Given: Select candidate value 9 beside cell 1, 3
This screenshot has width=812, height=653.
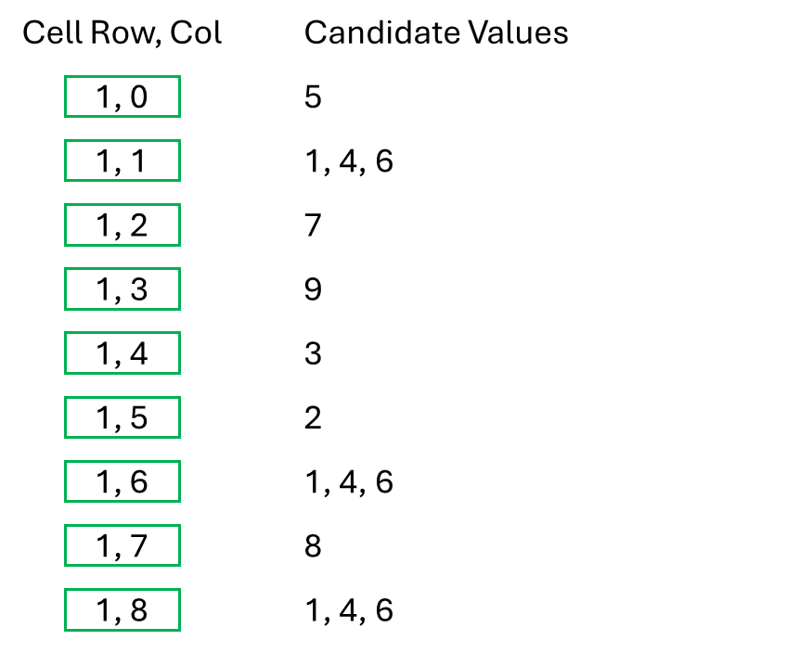Looking at the screenshot, I should click(x=313, y=289).
